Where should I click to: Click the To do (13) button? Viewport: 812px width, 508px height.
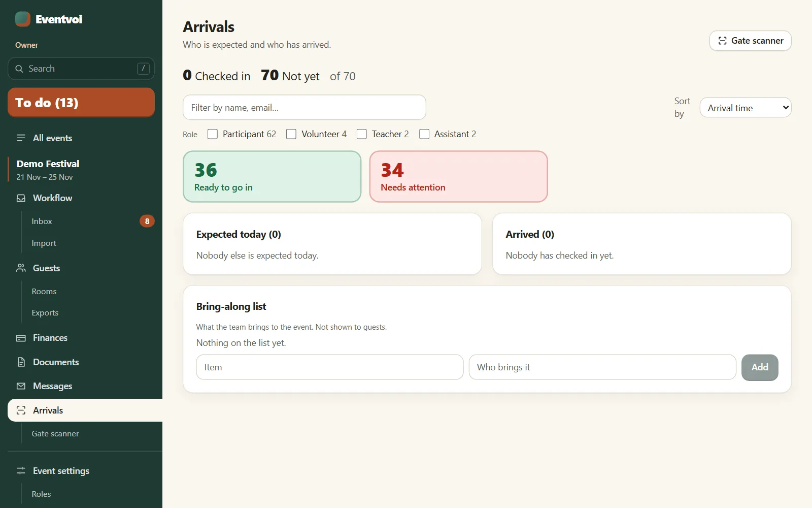(81, 103)
